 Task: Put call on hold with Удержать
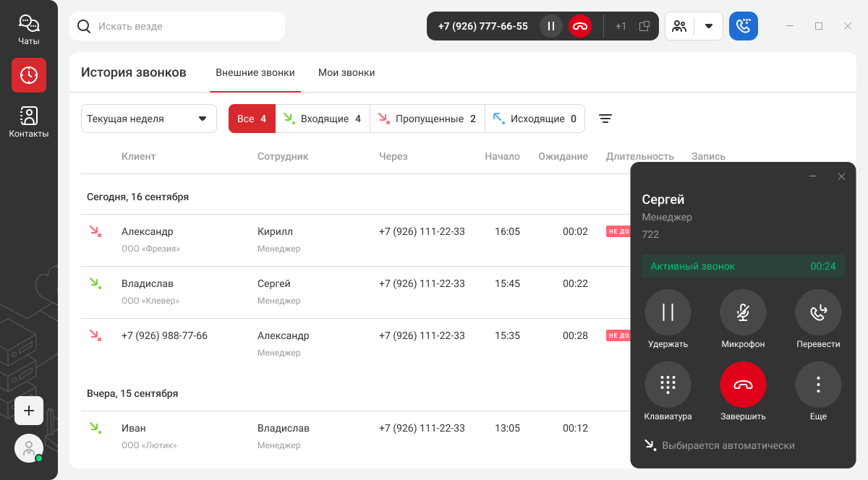(668, 312)
